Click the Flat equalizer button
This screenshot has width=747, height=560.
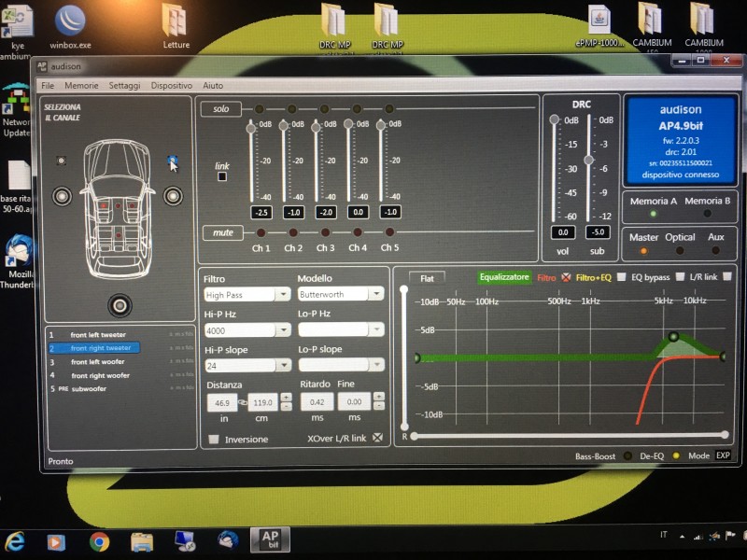click(x=428, y=278)
